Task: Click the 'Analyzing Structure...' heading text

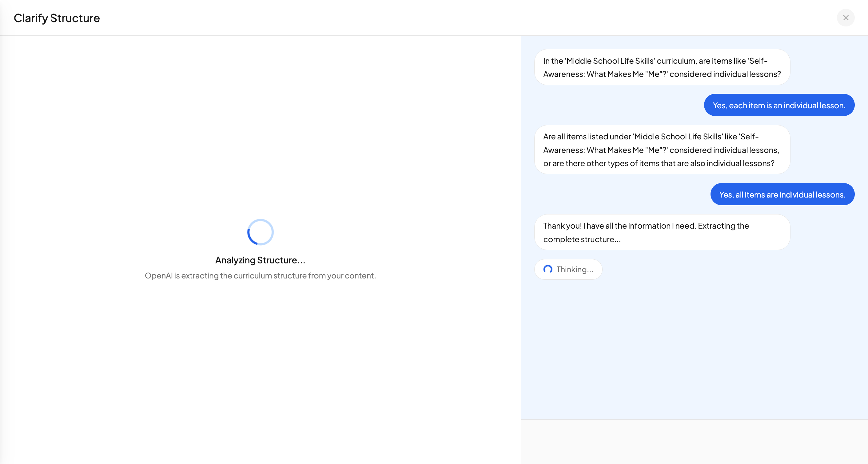Action: click(260, 260)
